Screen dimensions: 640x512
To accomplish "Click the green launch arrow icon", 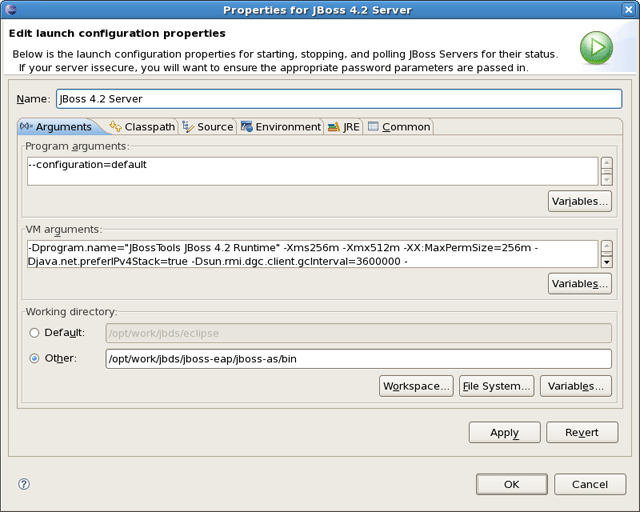I will pyautogui.click(x=596, y=48).
